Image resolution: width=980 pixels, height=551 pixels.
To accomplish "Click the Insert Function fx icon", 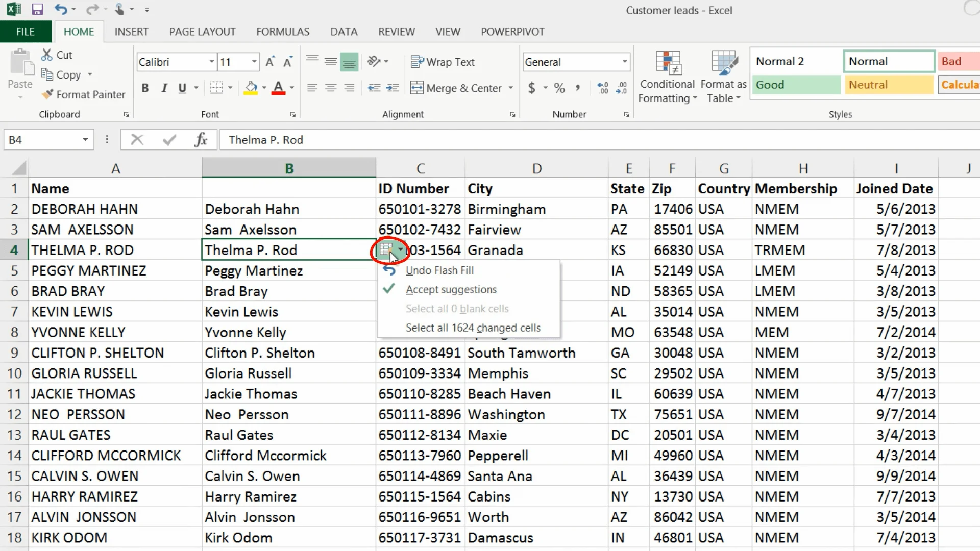I will tap(201, 139).
